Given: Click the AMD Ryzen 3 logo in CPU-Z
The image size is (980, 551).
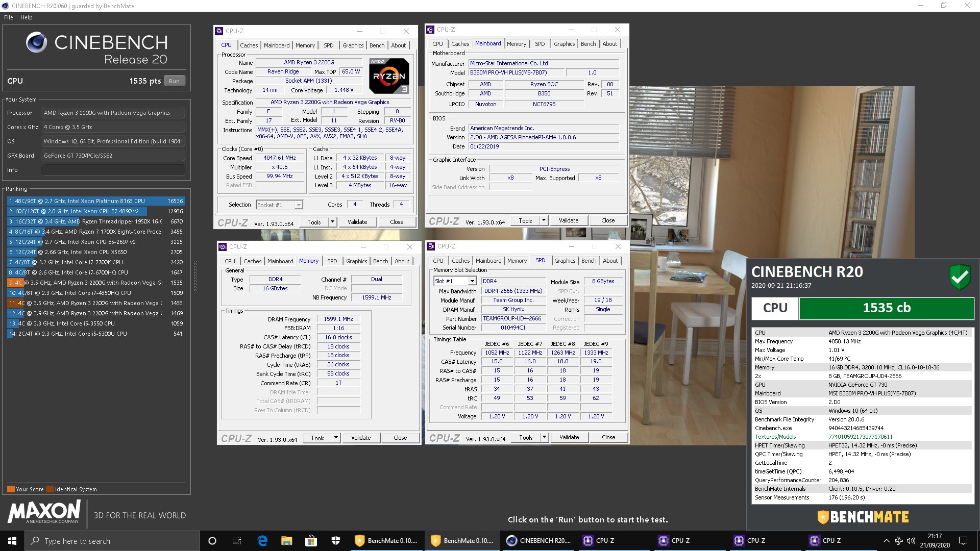Looking at the screenshot, I should pyautogui.click(x=389, y=76).
